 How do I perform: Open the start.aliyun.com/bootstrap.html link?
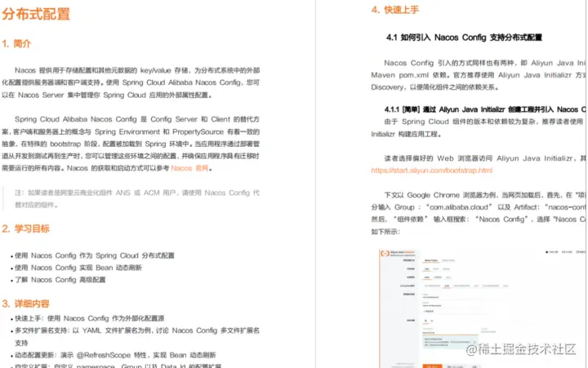pyautogui.click(x=432, y=171)
